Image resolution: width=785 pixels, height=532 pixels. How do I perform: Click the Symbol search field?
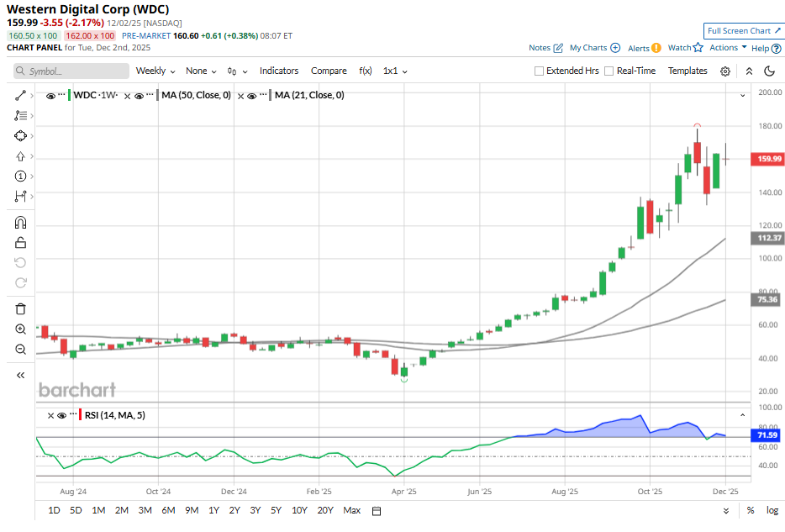[71, 71]
